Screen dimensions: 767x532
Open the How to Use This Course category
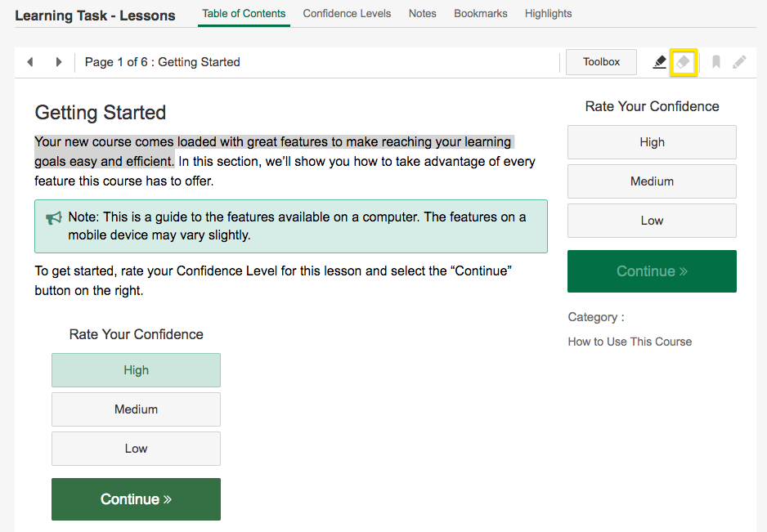pyautogui.click(x=630, y=342)
